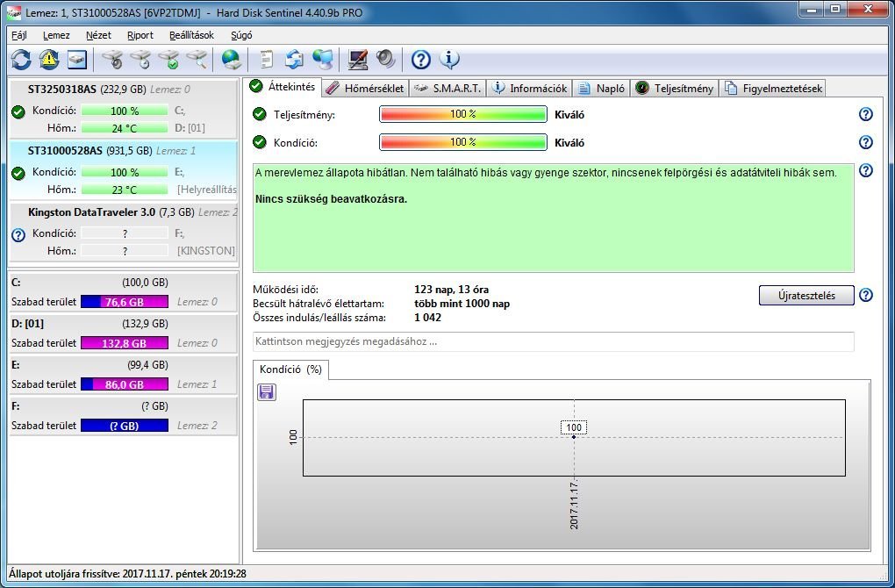Open the S.M.A.R.T. tab
The image size is (895, 588).
pos(448,89)
